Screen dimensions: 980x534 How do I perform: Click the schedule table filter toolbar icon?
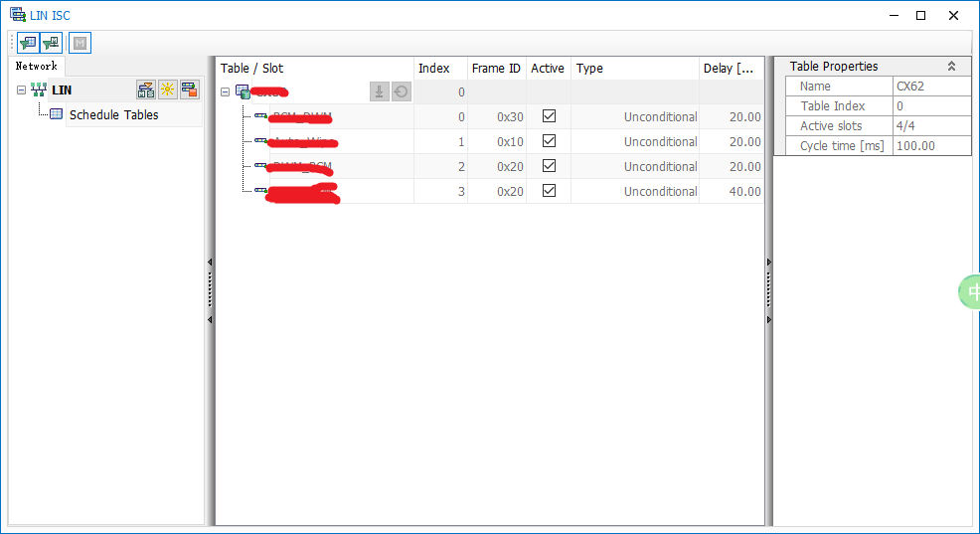(28, 43)
